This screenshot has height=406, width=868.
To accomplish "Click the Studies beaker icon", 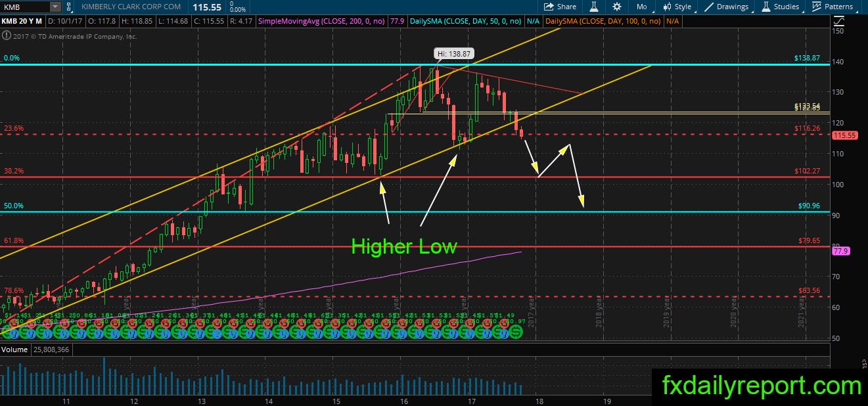I will tap(766, 7).
